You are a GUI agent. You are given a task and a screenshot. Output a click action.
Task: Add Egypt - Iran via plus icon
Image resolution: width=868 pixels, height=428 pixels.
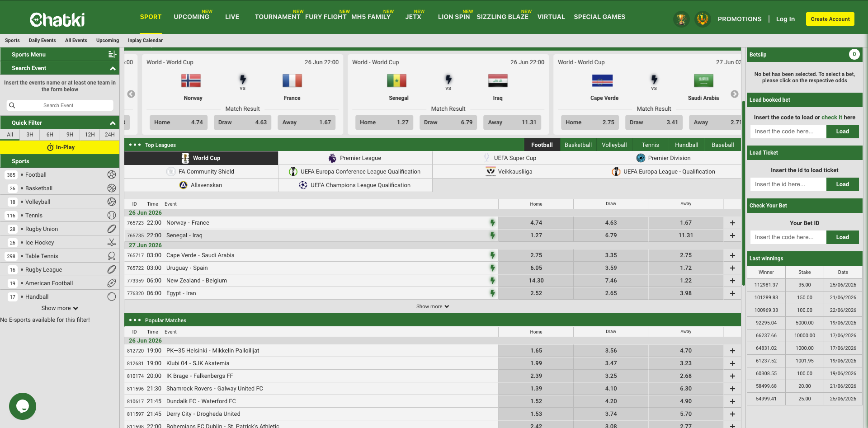(732, 293)
